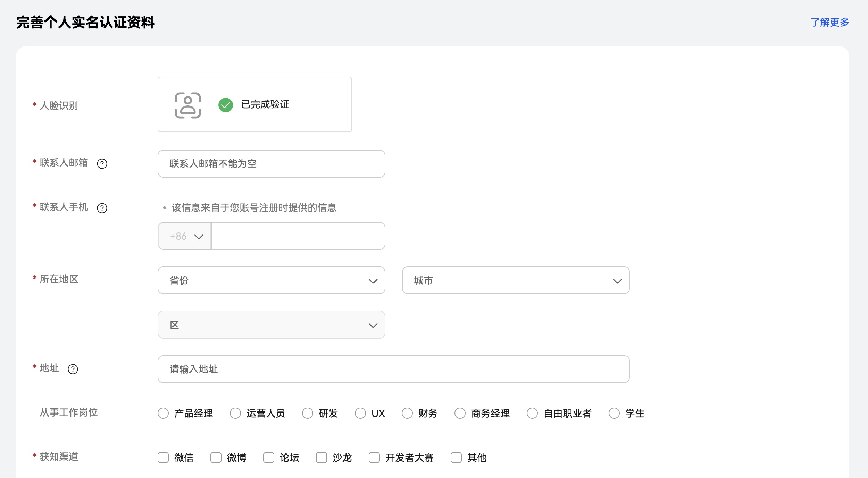Click the 了解更多 link

click(829, 23)
